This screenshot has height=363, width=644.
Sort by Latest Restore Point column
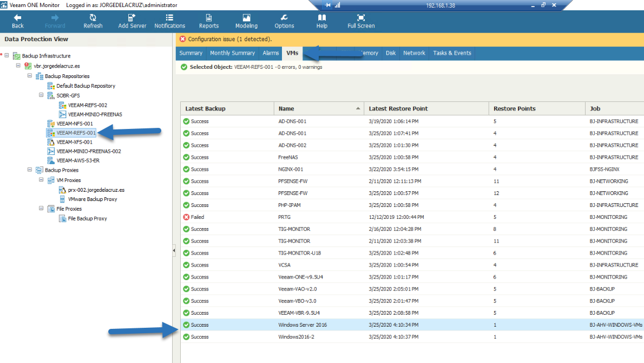click(x=426, y=108)
